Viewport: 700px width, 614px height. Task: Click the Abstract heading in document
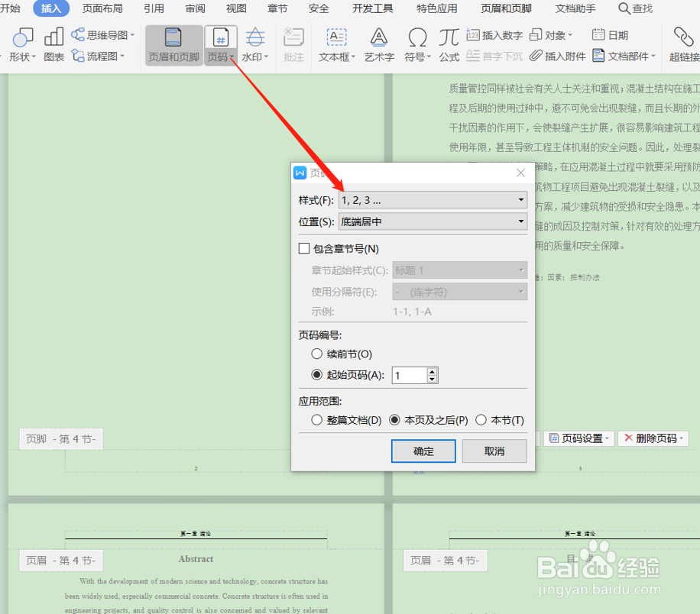pyautogui.click(x=196, y=559)
